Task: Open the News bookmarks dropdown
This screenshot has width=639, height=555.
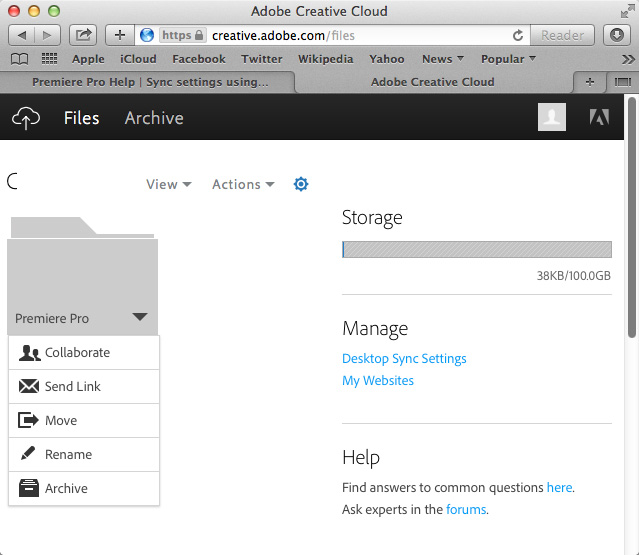Action: tap(443, 59)
